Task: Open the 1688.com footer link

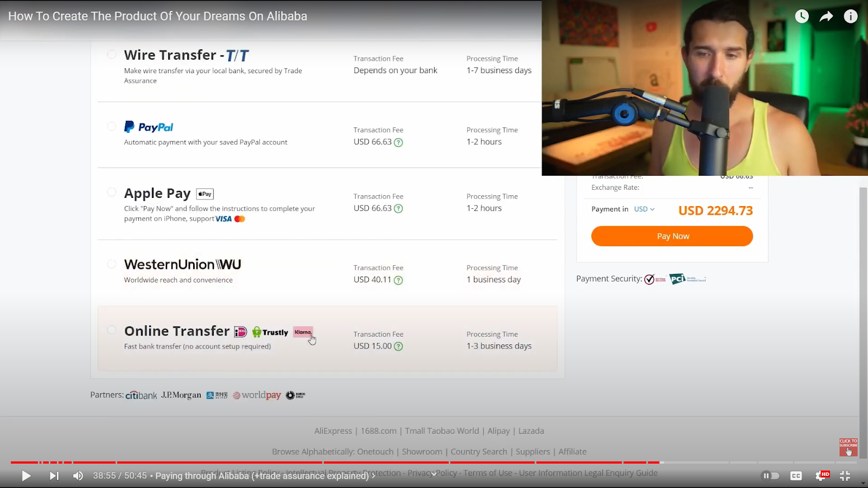Action: coord(379,431)
